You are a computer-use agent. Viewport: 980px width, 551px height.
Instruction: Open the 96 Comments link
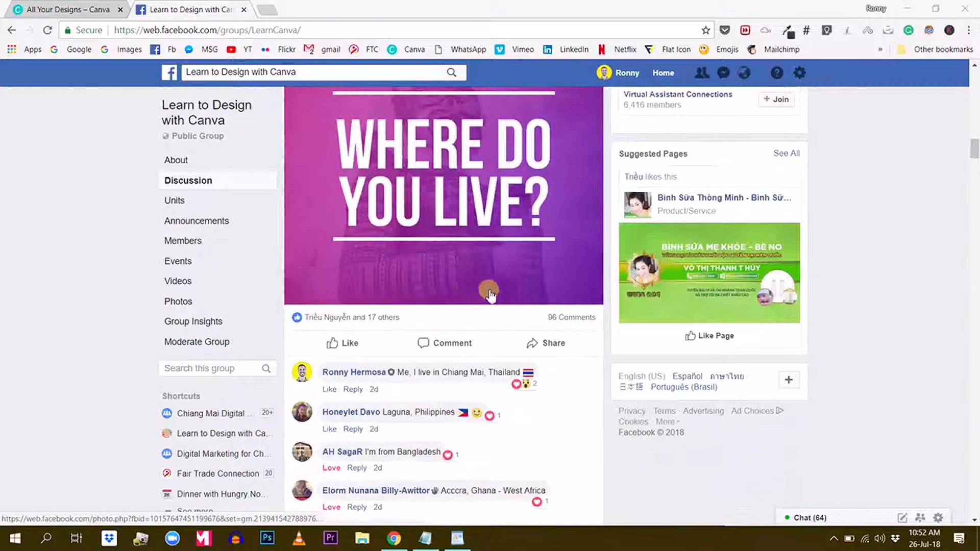(x=571, y=317)
